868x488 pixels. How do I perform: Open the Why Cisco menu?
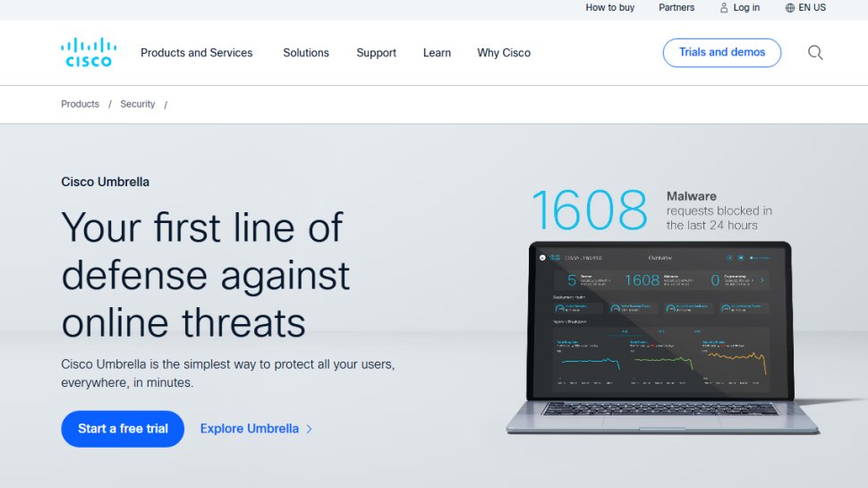tap(504, 53)
